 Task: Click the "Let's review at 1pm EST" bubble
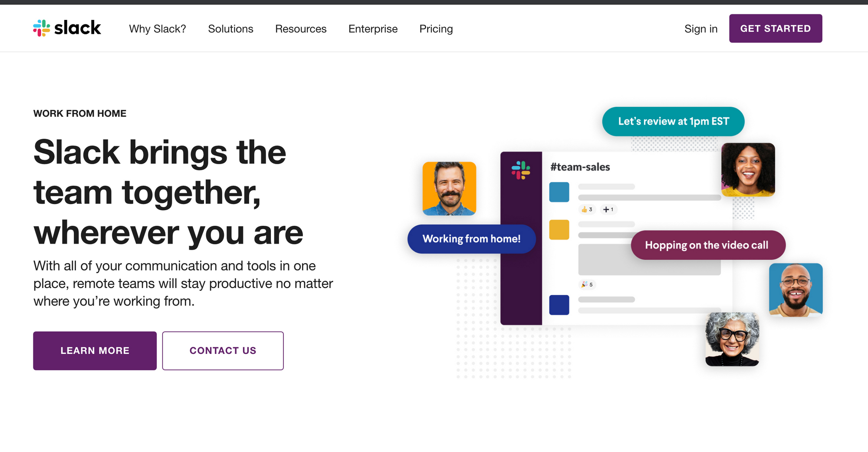point(674,122)
